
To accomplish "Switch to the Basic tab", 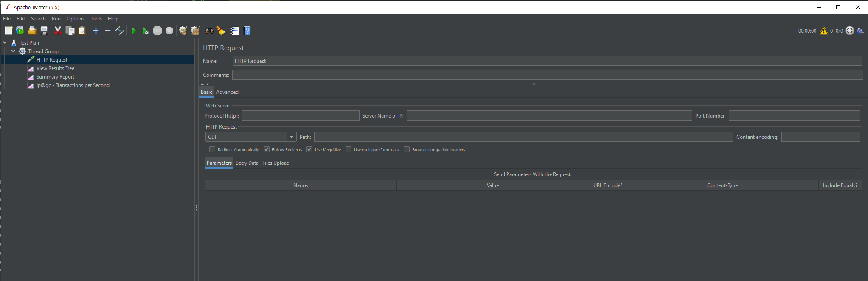I will tap(206, 92).
